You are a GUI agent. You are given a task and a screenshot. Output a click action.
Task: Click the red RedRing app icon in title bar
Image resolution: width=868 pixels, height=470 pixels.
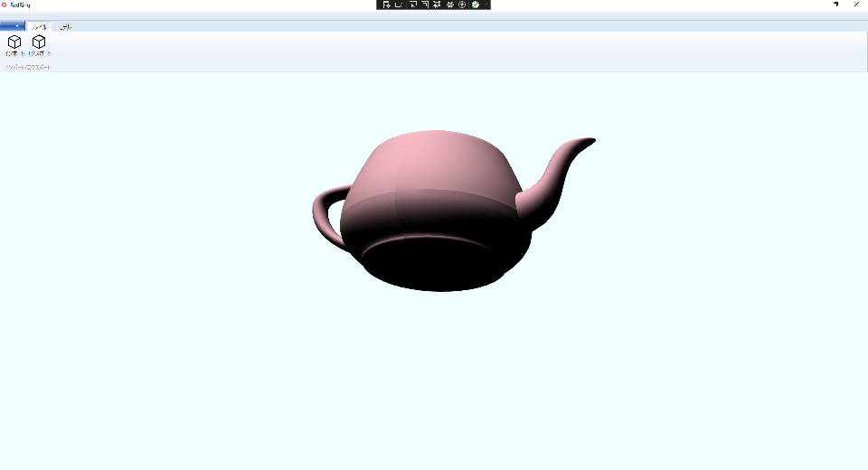click(5, 5)
